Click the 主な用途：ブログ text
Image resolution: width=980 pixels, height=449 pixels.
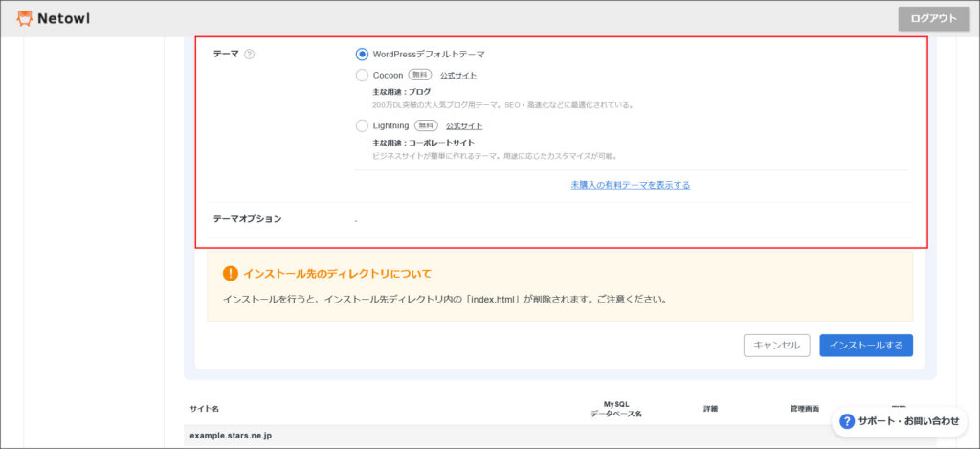click(x=401, y=92)
